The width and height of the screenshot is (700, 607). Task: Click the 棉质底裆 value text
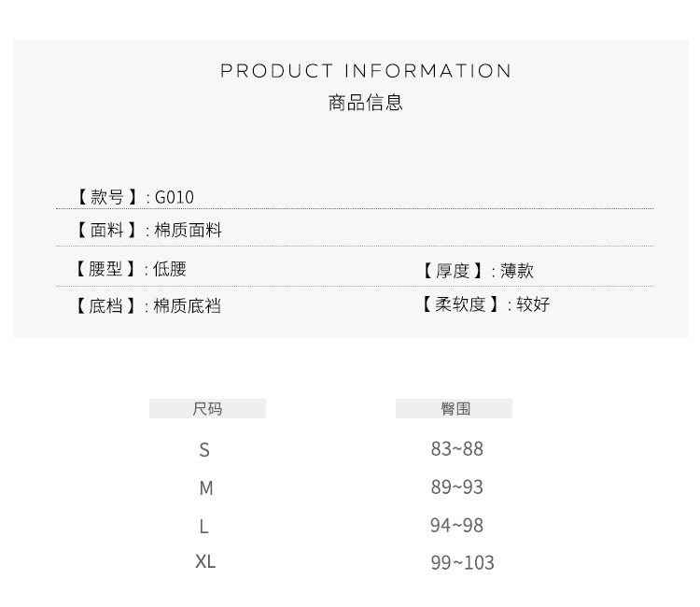point(187,306)
